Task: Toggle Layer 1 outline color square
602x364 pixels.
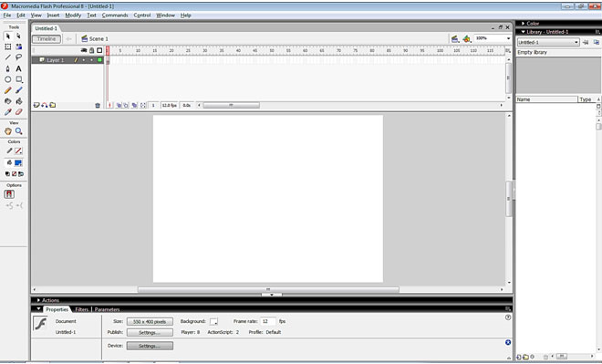Action: 99,60
